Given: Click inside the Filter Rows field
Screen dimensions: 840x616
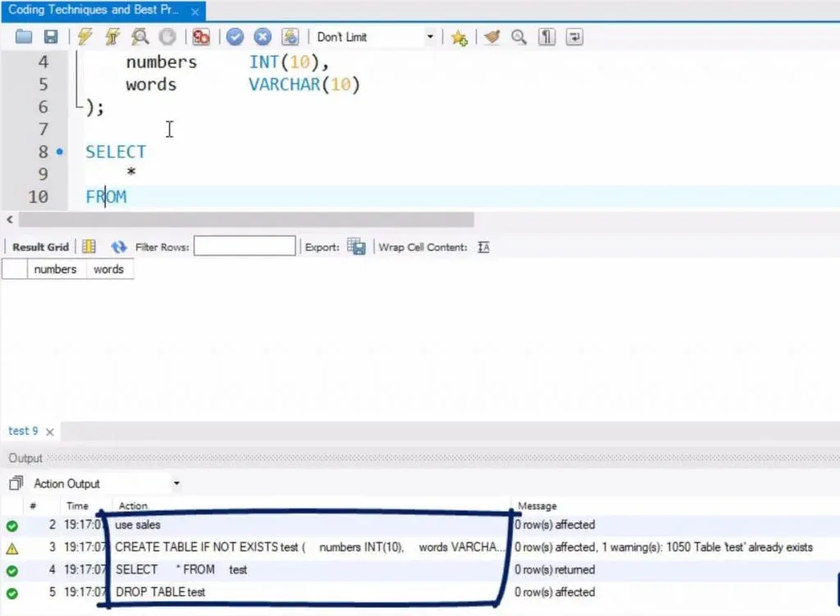Looking at the screenshot, I should pyautogui.click(x=244, y=246).
